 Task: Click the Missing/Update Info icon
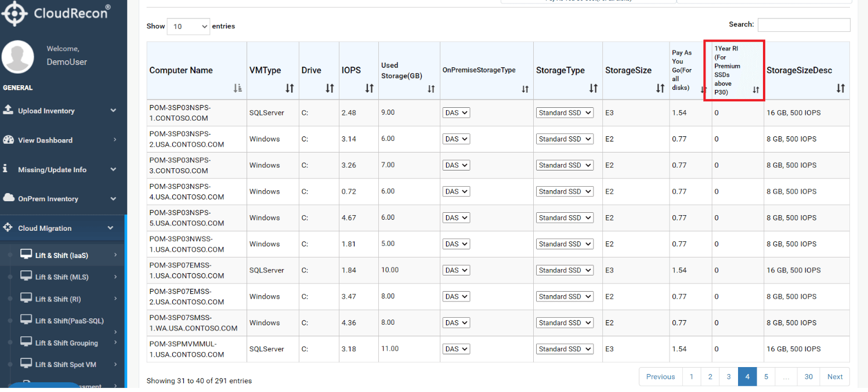pos(6,169)
